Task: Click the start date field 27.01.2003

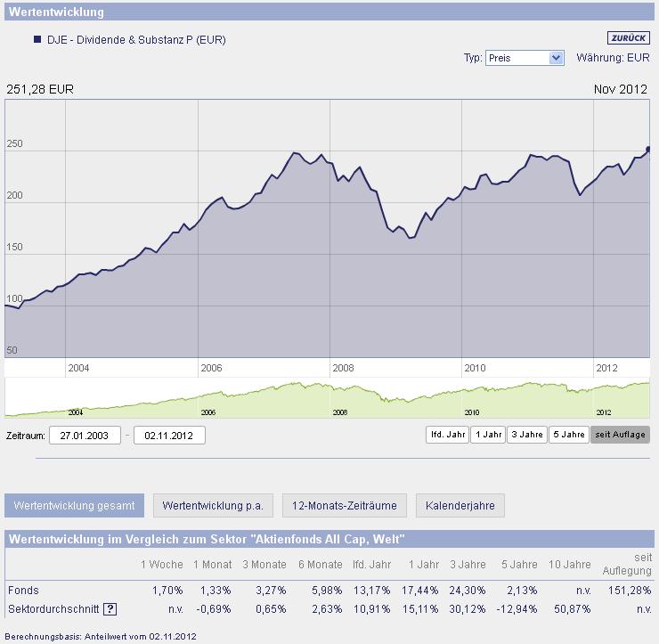Action: [85, 435]
